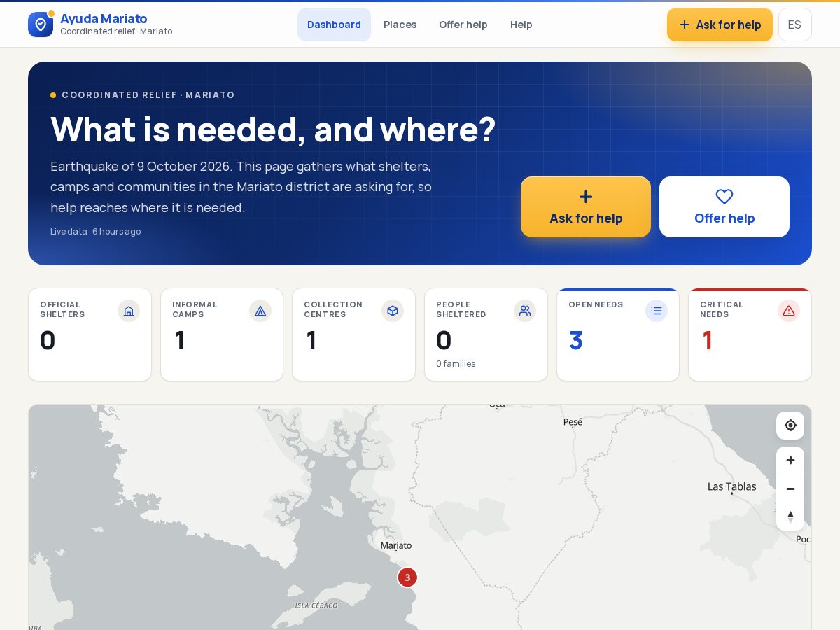Click the "What is needed, and where?" heading

(x=273, y=129)
